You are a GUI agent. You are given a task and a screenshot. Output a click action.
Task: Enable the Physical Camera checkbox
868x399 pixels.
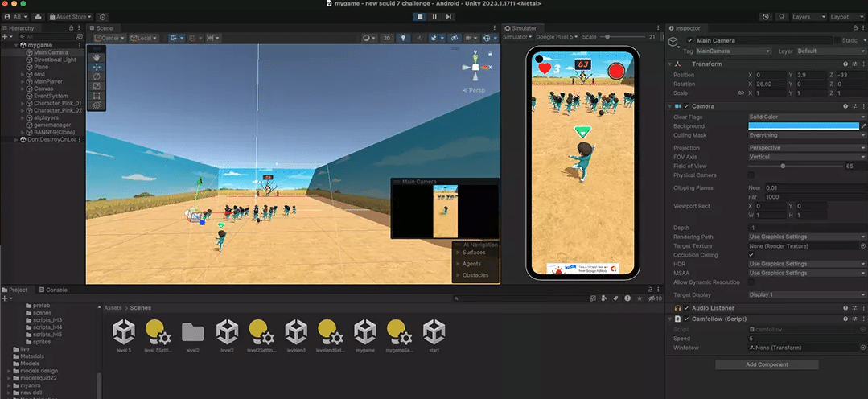(751, 175)
